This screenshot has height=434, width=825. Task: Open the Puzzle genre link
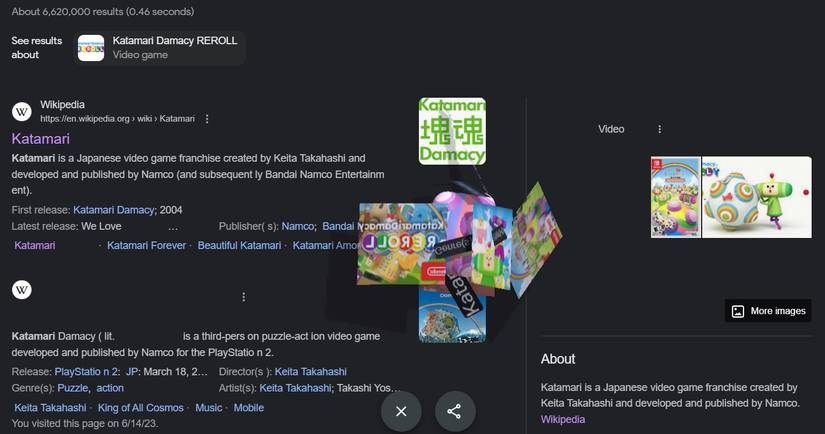click(x=73, y=388)
